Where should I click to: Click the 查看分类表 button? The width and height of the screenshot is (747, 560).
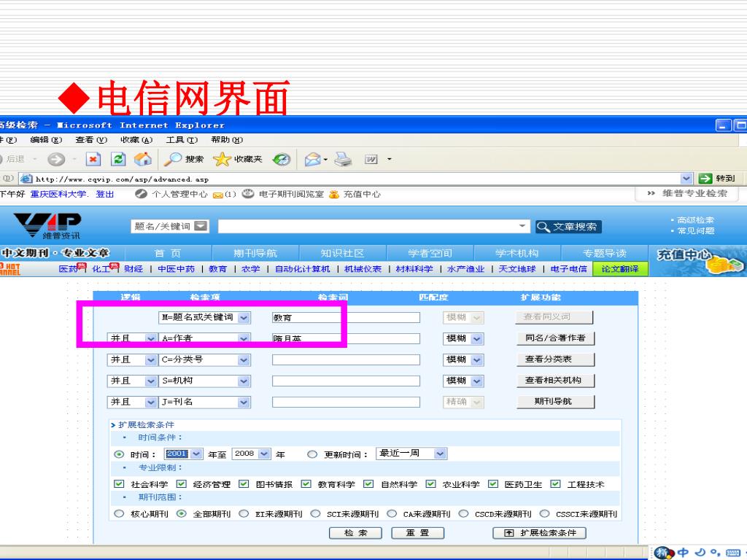pos(555,359)
